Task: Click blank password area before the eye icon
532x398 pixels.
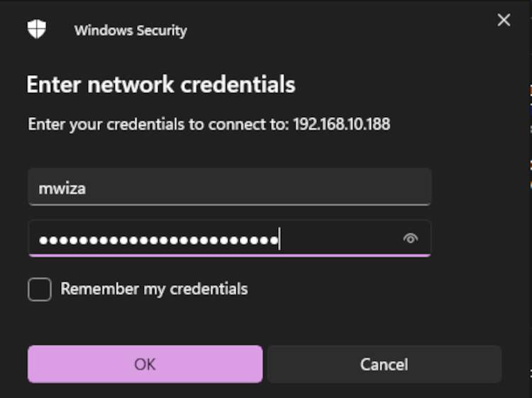Action: coord(339,238)
